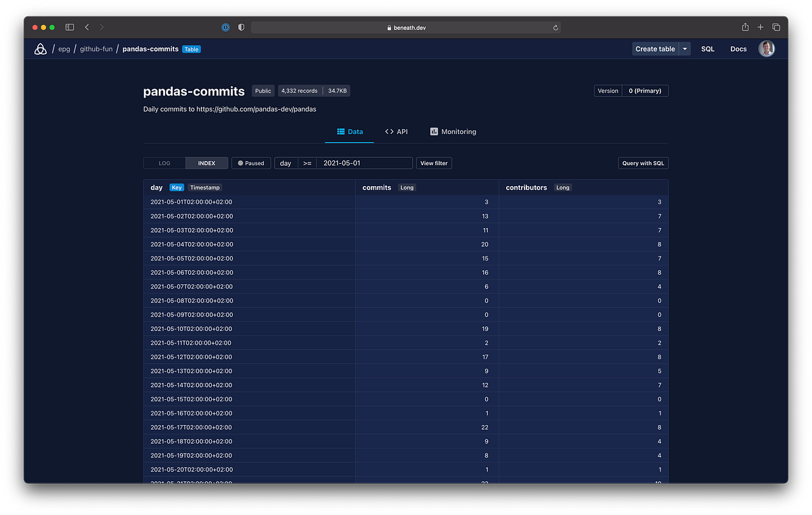The width and height of the screenshot is (812, 515).
Task: Switch the view to LOG mode
Action: click(x=163, y=162)
